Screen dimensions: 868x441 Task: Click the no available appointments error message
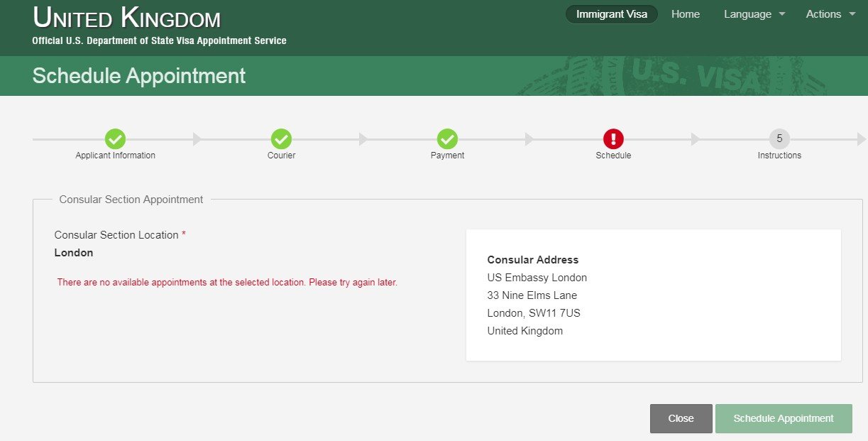click(227, 283)
